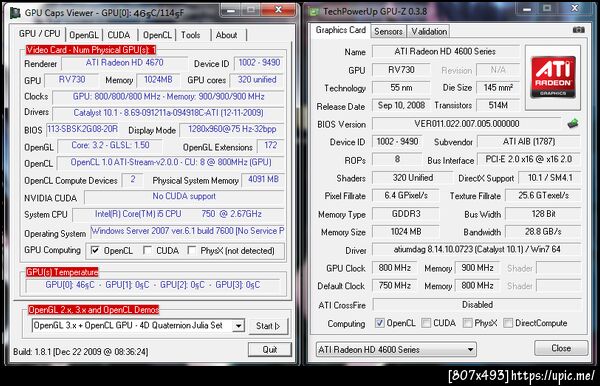This screenshot has height=386, width=600.
Task: Click the Die Size field 145 mm²
Action: click(498, 88)
